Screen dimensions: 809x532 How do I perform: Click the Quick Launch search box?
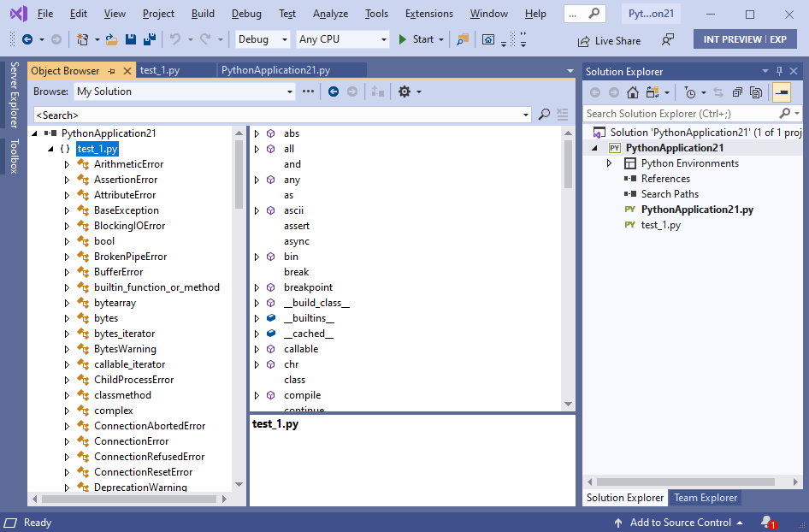coord(585,14)
